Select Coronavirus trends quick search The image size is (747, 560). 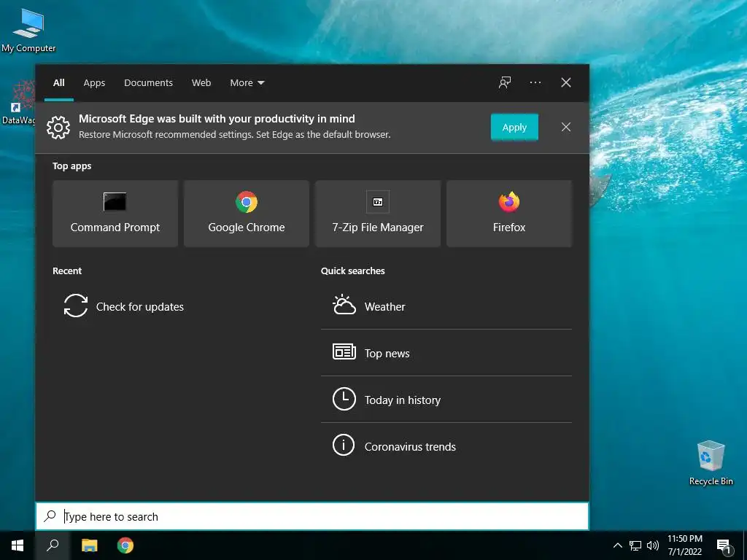click(x=446, y=446)
